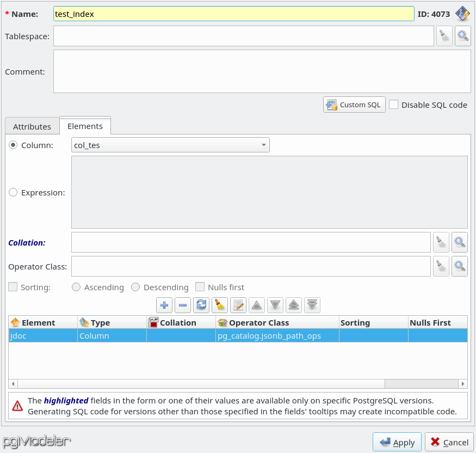Clear the Tablespace field with the broom icon
Screen dimensions: 476x453
[444, 36]
